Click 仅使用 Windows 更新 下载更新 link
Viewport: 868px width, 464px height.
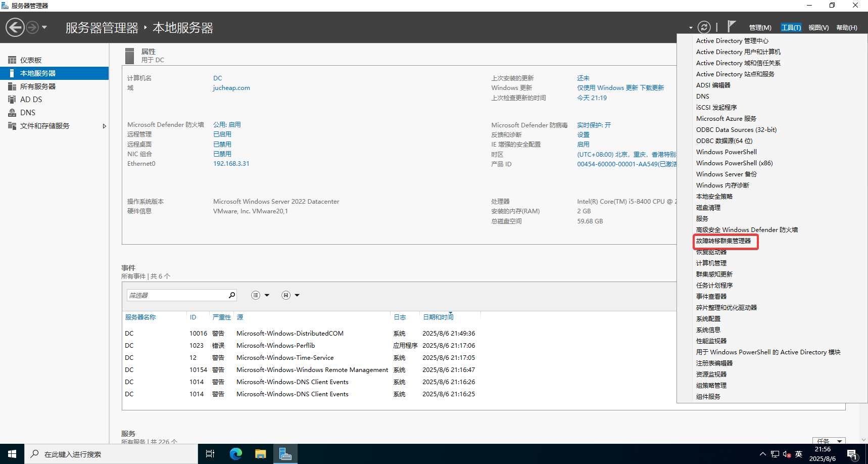coord(620,88)
